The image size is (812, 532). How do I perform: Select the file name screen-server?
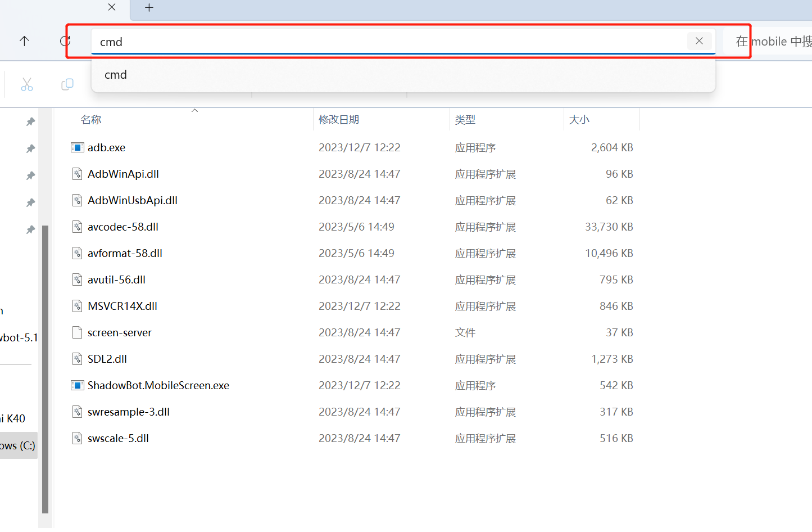tap(120, 333)
